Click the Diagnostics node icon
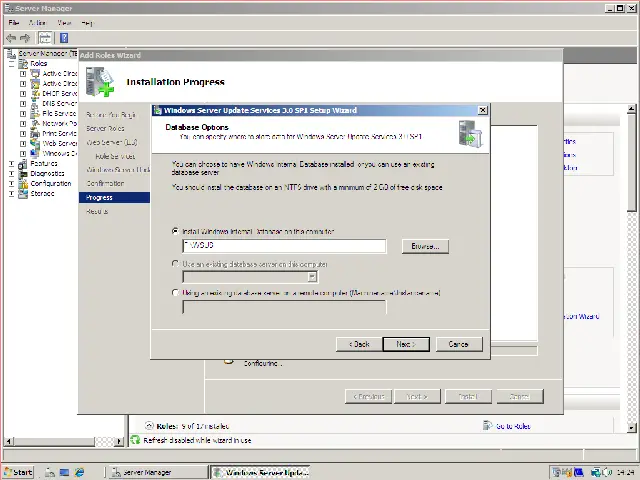Screen dimensions: 640x480 [x=23, y=173]
